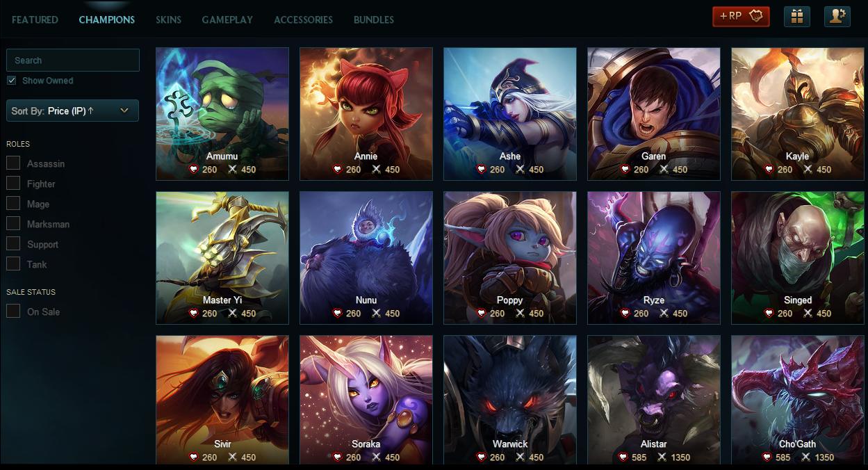868x470 pixels.
Task: Click IP price icon under Garen
Action: pos(664,170)
